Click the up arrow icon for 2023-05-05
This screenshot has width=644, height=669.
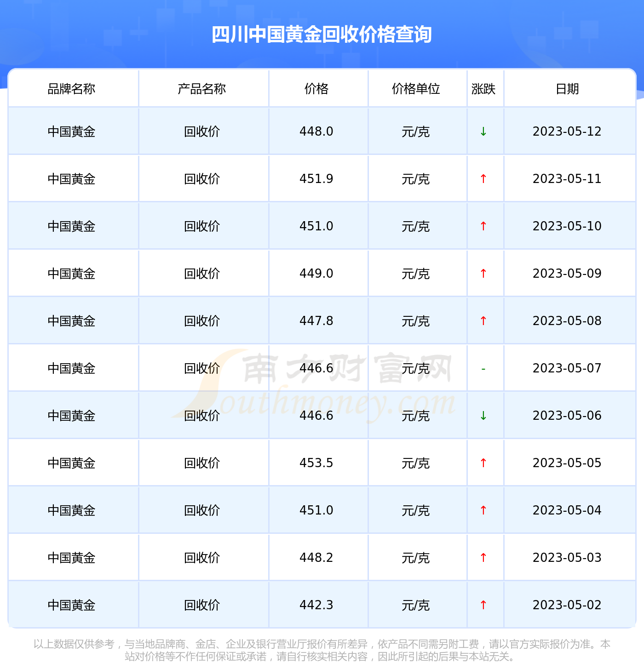pos(483,463)
